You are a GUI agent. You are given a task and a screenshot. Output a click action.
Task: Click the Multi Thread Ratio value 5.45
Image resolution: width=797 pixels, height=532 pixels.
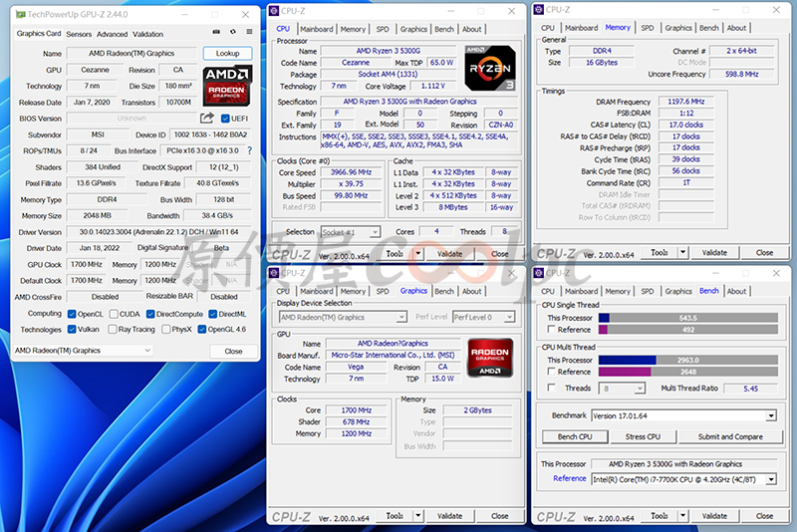tap(750, 389)
